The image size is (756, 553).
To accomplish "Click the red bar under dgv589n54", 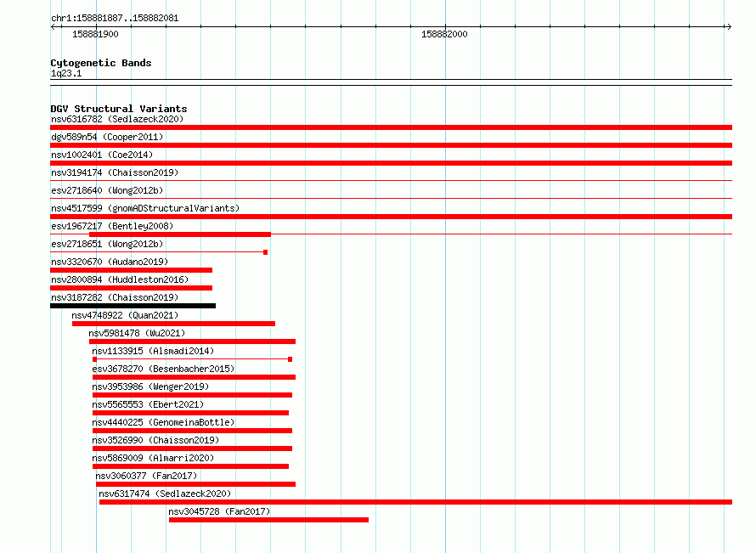I will click(x=391, y=145).
